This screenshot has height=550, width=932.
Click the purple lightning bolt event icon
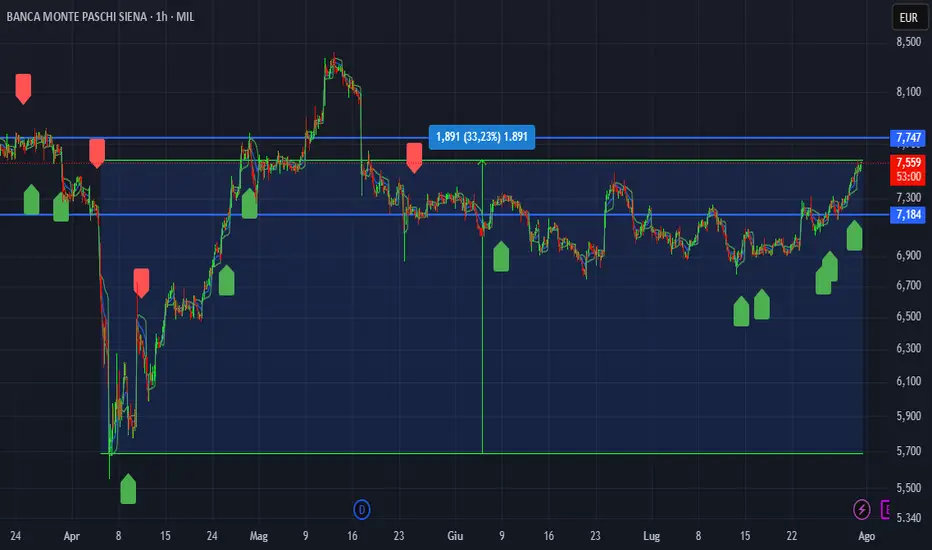(862, 510)
